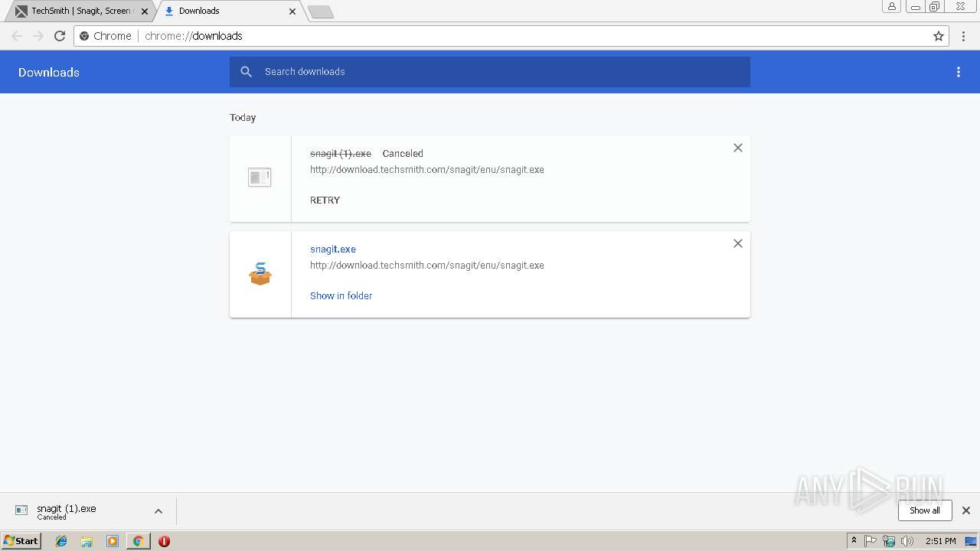This screenshot has width=980, height=551.
Task: Expand snagit (1).exe download options chevron
Action: (158, 511)
